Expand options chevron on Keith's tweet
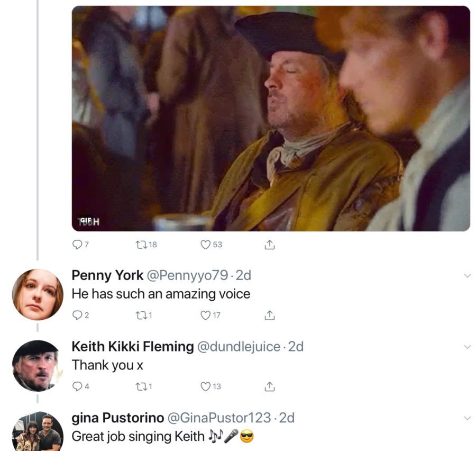 point(467,347)
